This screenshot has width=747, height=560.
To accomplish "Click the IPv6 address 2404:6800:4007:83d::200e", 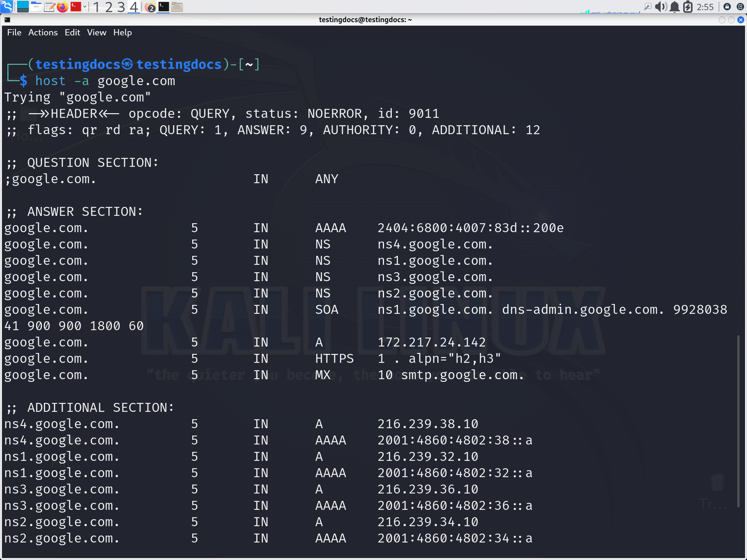I will pos(470,228).
